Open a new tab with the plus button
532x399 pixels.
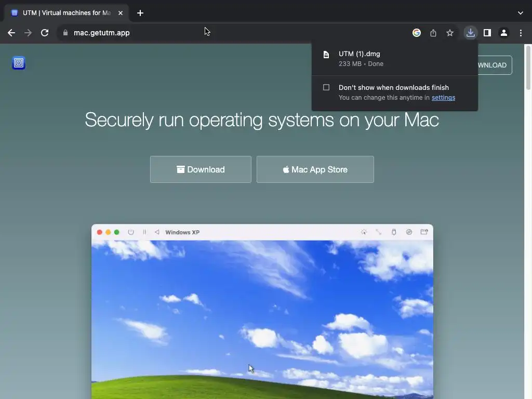140,13
